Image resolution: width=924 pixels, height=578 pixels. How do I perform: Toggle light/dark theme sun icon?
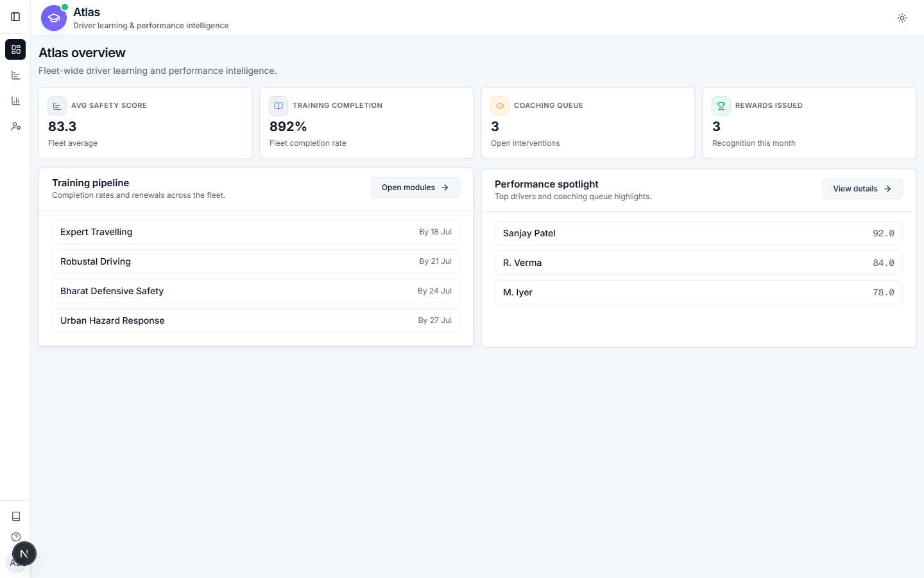tap(902, 18)
